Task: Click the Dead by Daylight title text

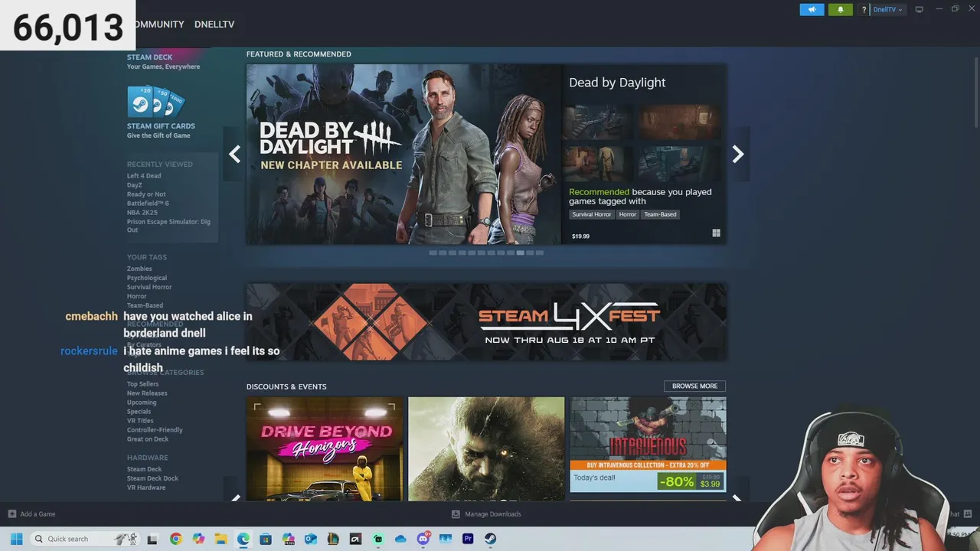Action: coord(617,83)
